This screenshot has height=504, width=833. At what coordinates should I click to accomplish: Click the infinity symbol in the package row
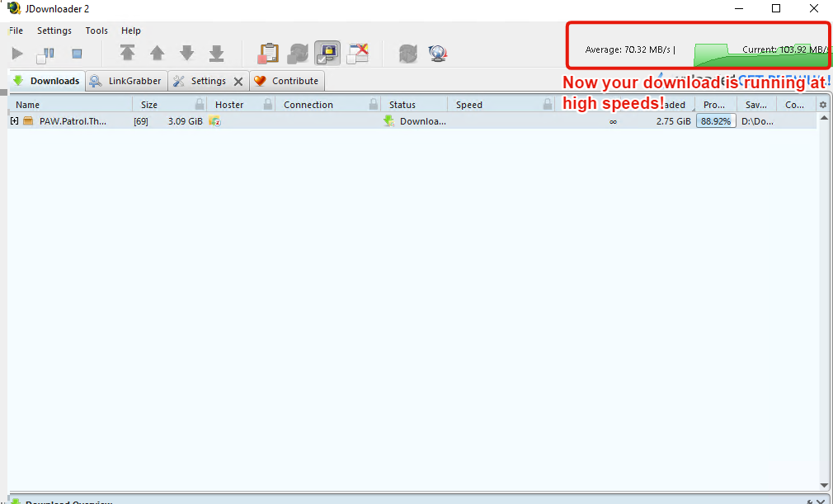(x=613, y=121)
